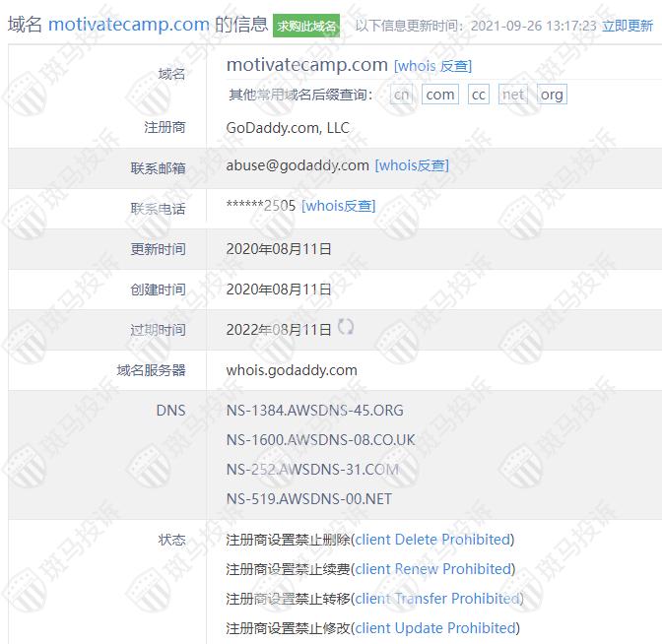
Task: Click the refresh icon beside expiration date
Action: pyautogui.click(x=346, y=327)
